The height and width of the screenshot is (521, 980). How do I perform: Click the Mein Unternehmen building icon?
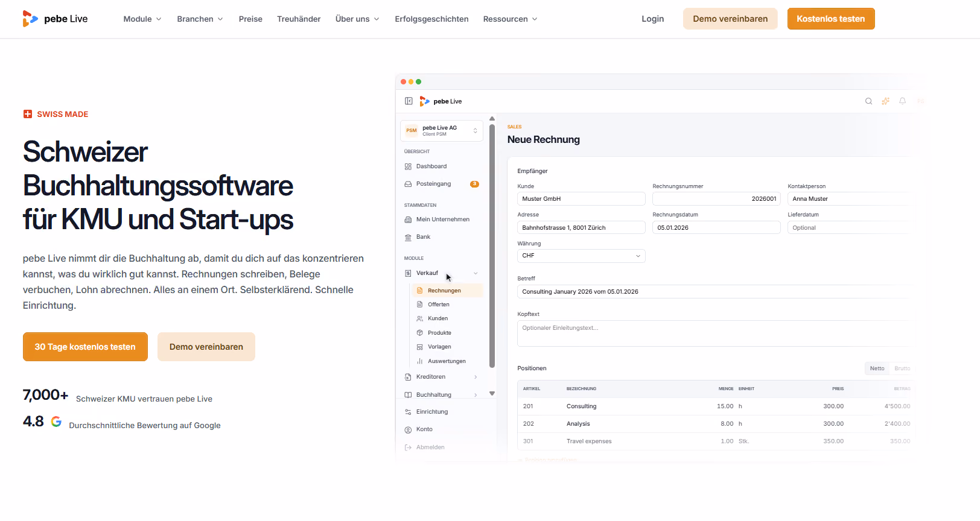pyautogui.click(x=408, y=219)
